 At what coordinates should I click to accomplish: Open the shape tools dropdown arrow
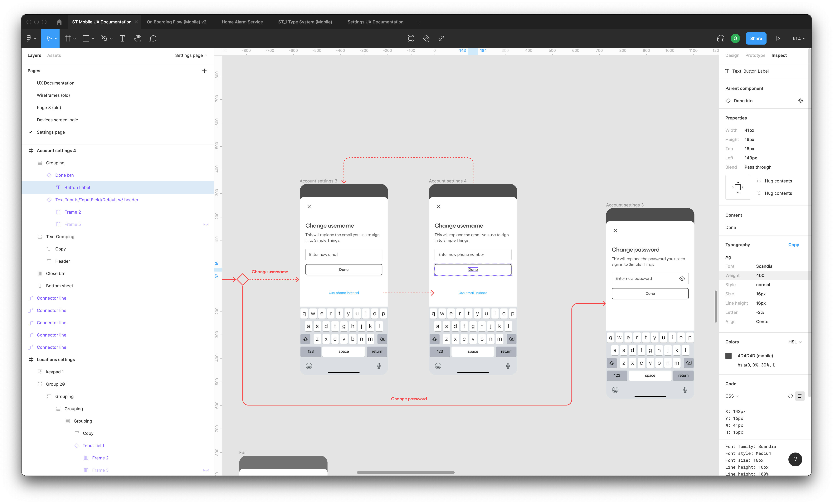[93, 39]
